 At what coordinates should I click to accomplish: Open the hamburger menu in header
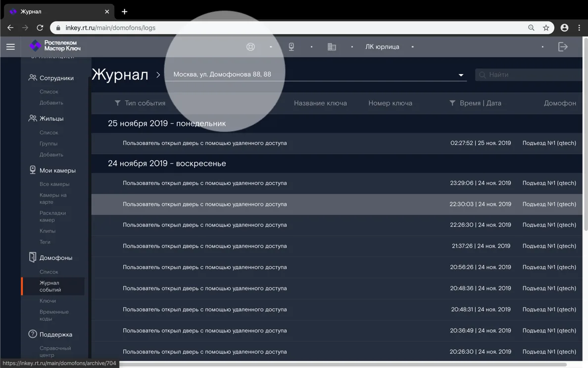(x=10, y=47)
